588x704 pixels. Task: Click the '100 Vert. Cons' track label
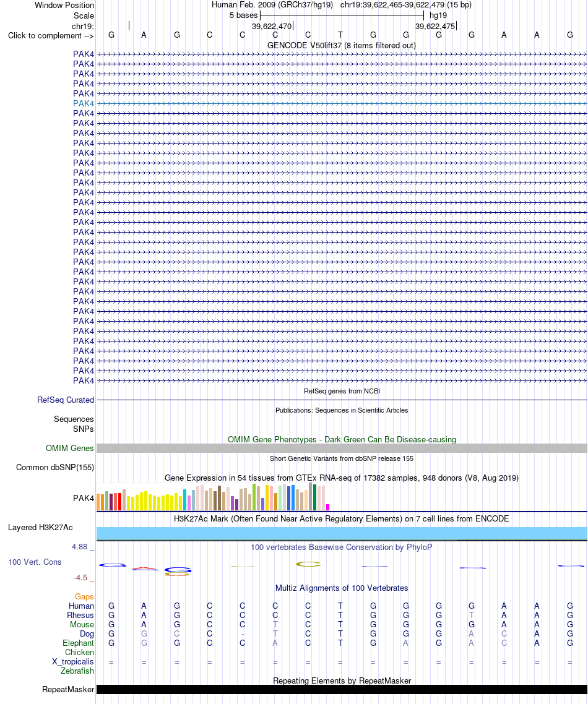click(x=35, y=562)
